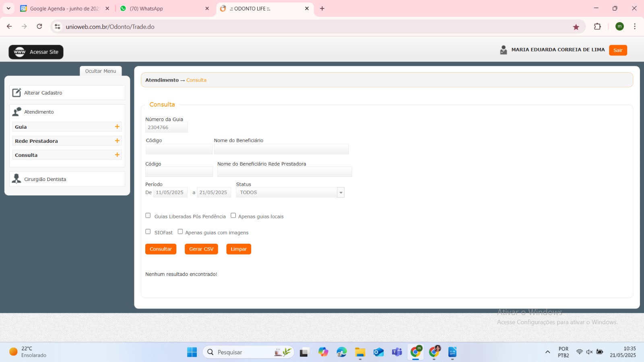Open a new browser tab
The height and width of the screenshot is (362, 644).
click(322, 8)
